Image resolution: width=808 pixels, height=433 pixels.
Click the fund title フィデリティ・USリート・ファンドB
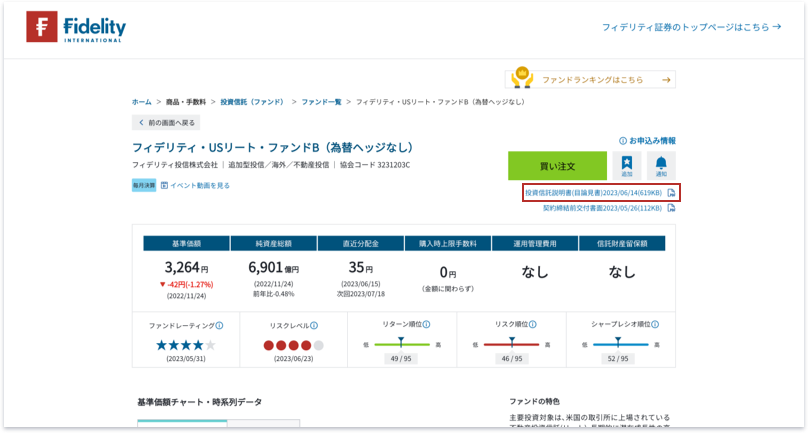(273, 148)
